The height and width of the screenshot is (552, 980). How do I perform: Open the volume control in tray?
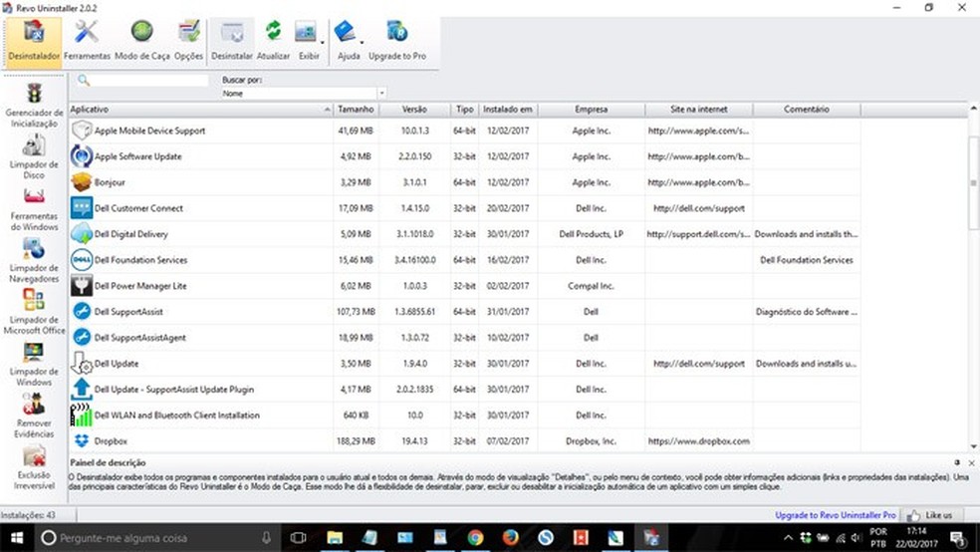(857, 538)
